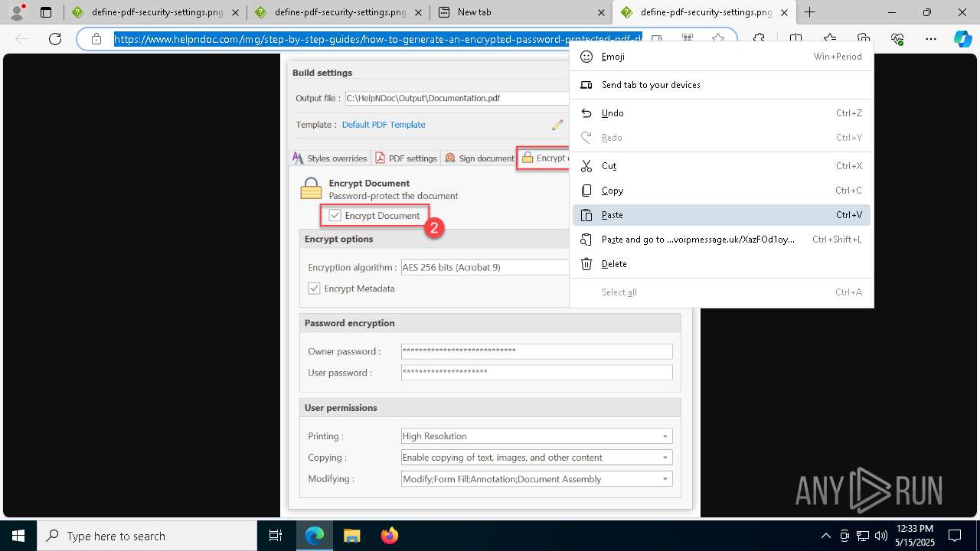Switch to the Sign document tab
Viewport: 980px width, 551px height.
tap(479, 158)
